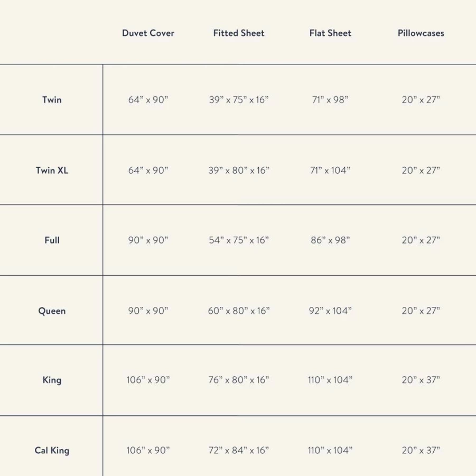The image size is (476, 476).
Task: Click King duvet cover size 106" x 90"
Action: 148,380
